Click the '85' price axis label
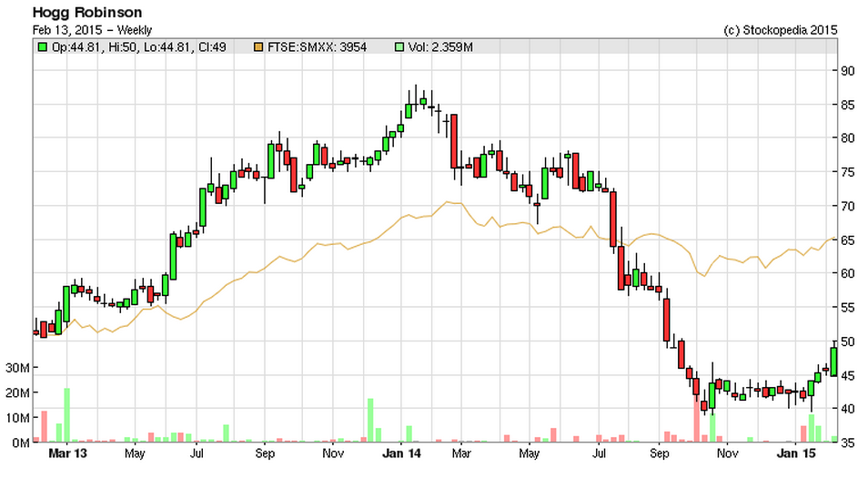Screen dimensions: 868x479 point(847,104)
